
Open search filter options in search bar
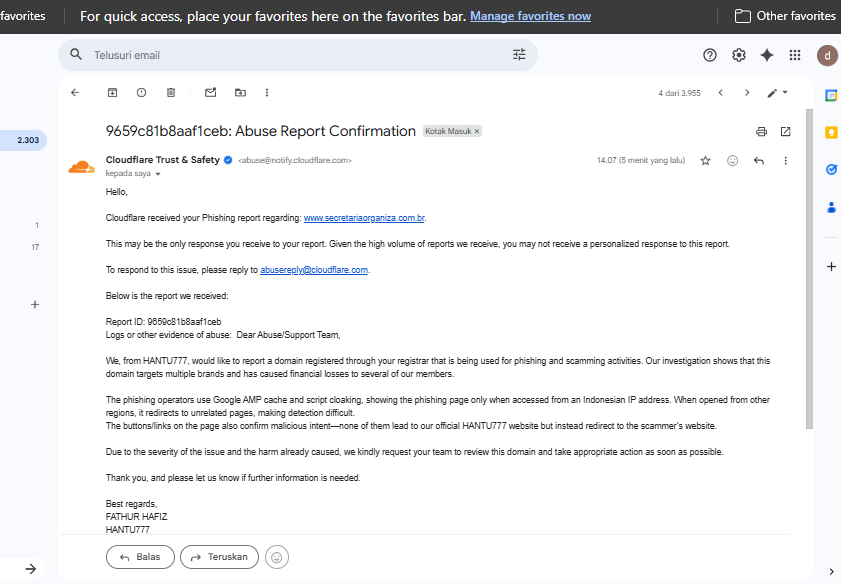(x=519, y=55)
